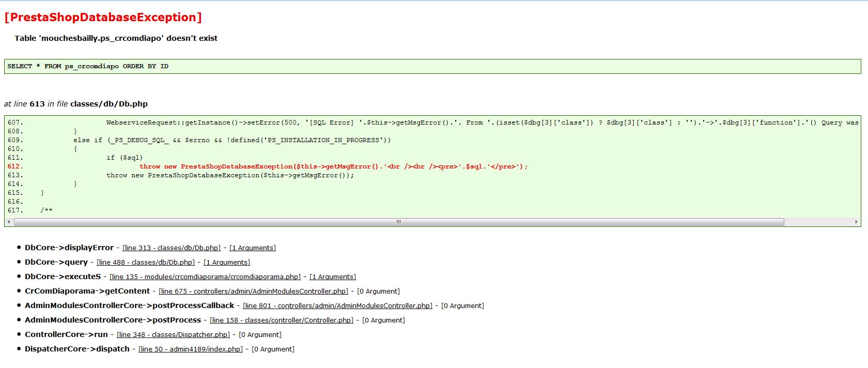Screen dimensions: 868x368
Task: Click the message Table 'mouchesbailly.ps_crcomdiapo' doesn't exist
Action: coord(116,38)
